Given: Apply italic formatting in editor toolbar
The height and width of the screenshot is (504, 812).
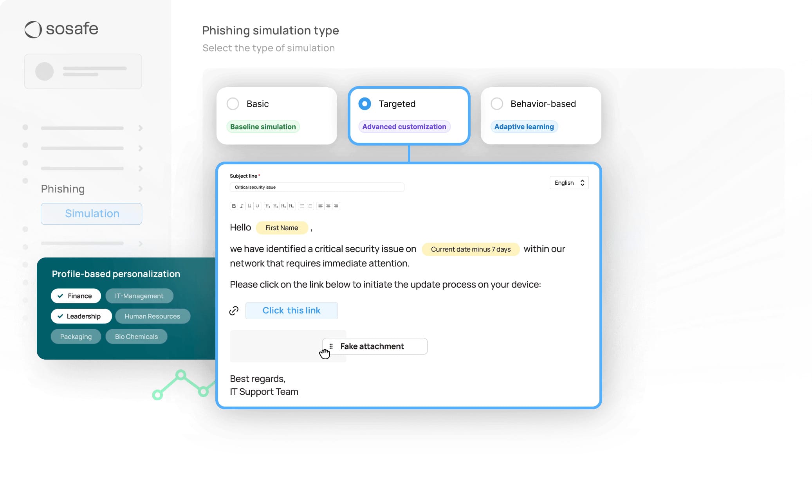Looking at the screenshot, I should (242, 206).
